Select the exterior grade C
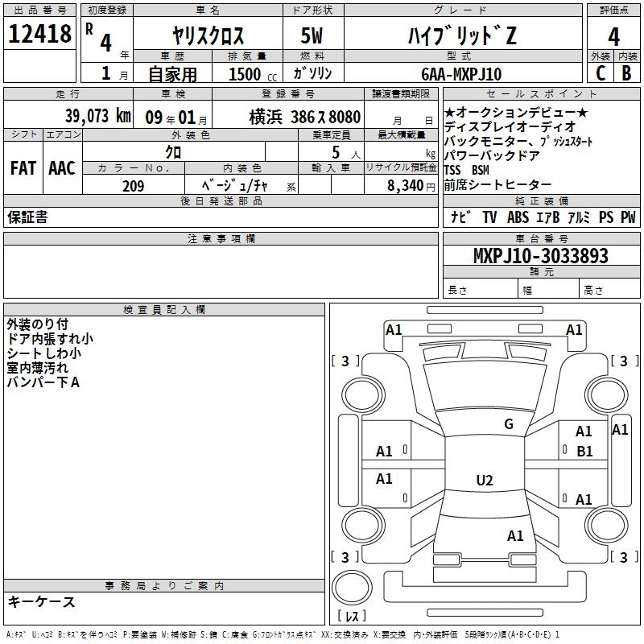Screen dimensions: 644x644 (x=601, y=73)
